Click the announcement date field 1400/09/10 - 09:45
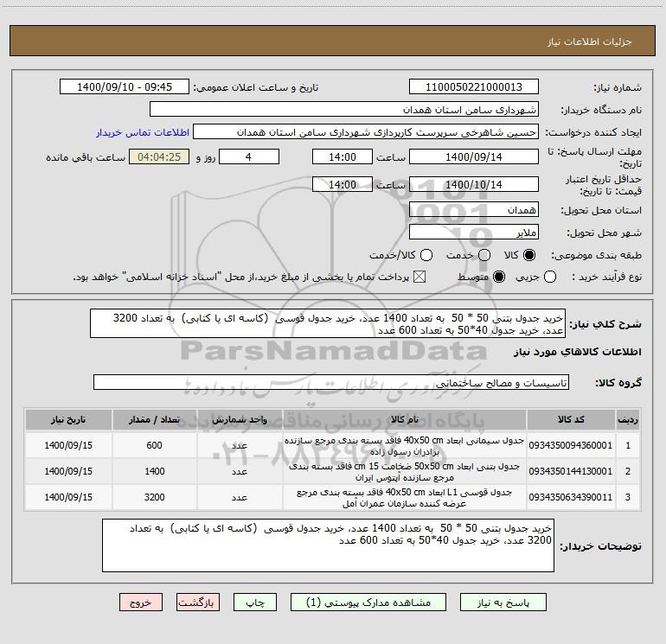666x644 pixels. (x=125, y=86)
